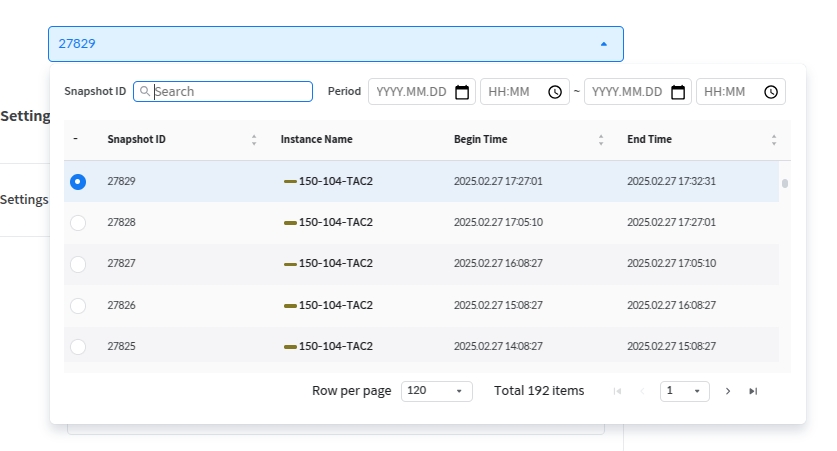Click the Snapshot ID search field
This screenshot has width=837, height=451.
(230, 92)
